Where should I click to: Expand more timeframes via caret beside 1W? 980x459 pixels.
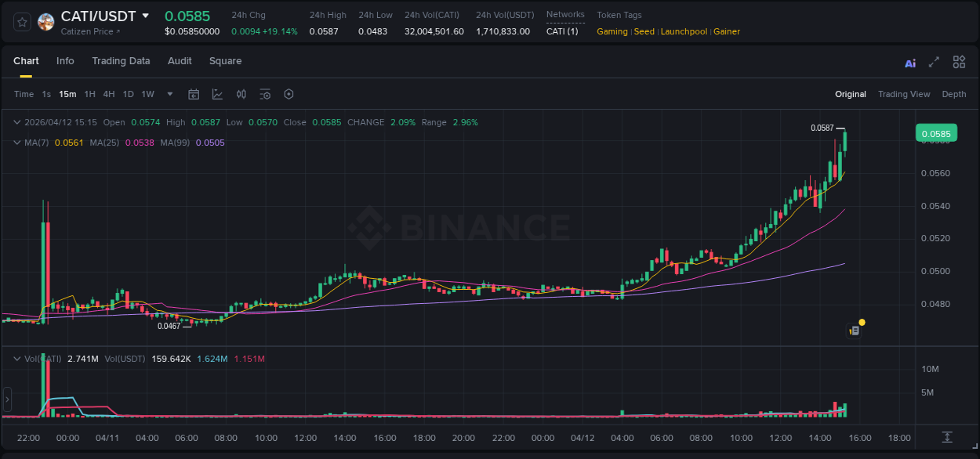(x=169, y=94)
